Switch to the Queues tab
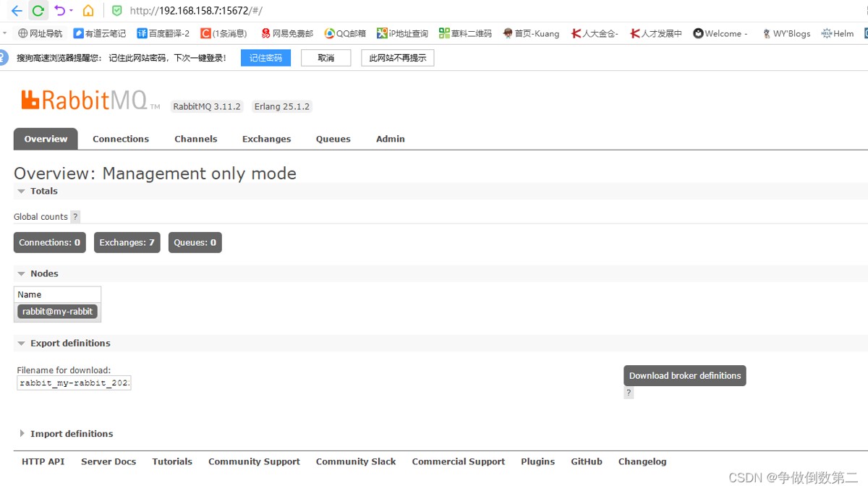This screenshot has height=491, width=868. point(333,139)
